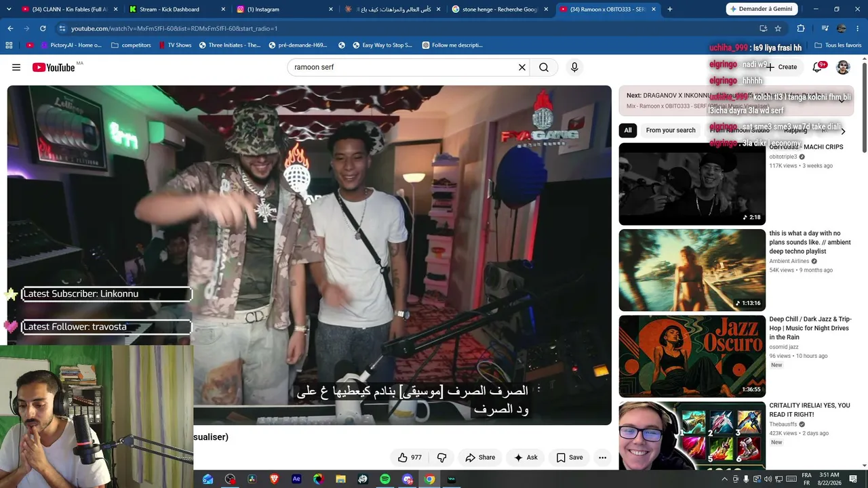The image size is (868, 488).
Task: Show hidden system tray icons
Action: (724, 479)
